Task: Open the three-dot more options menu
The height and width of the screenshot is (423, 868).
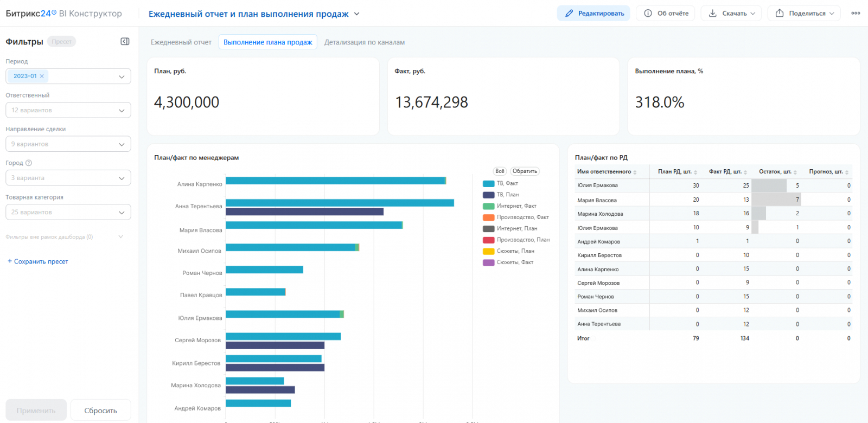Action: click(x=856, y=14)
